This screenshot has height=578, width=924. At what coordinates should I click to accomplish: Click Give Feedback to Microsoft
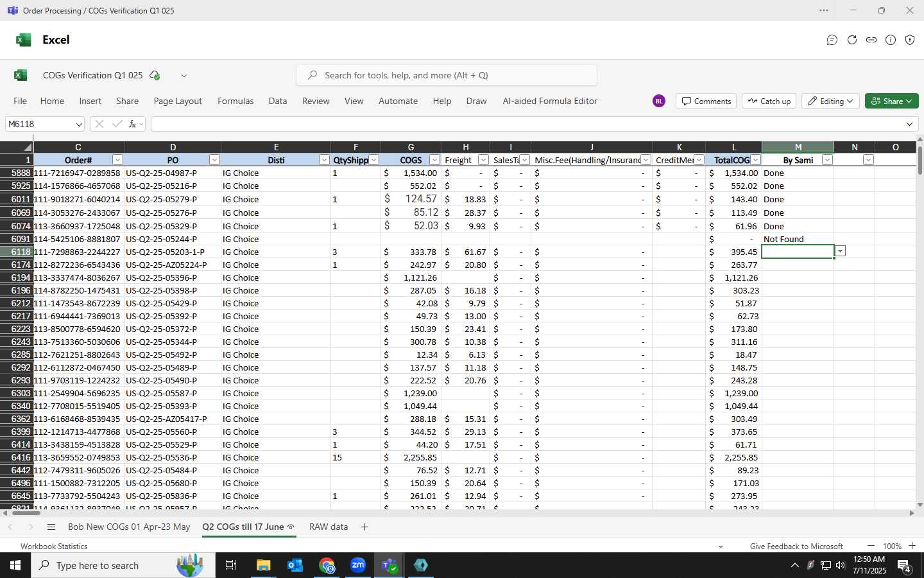[796, 546]
